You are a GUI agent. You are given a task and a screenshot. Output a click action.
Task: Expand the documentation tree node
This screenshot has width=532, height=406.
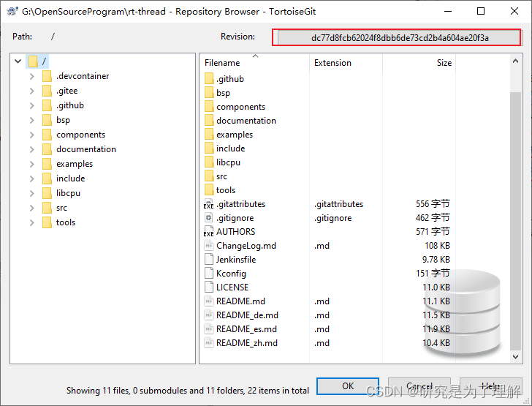click(32, 149)
